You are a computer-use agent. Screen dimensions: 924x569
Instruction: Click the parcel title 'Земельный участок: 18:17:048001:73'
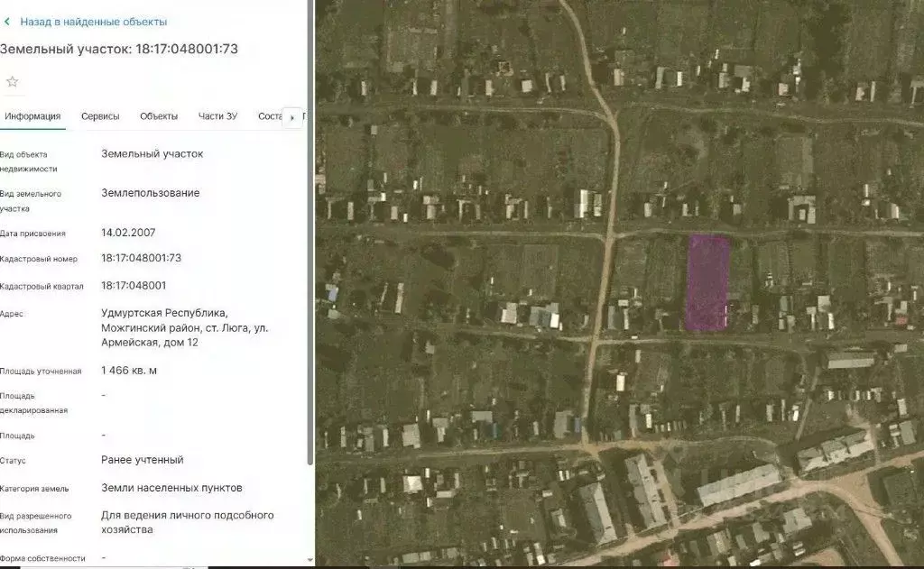[119, 49]
